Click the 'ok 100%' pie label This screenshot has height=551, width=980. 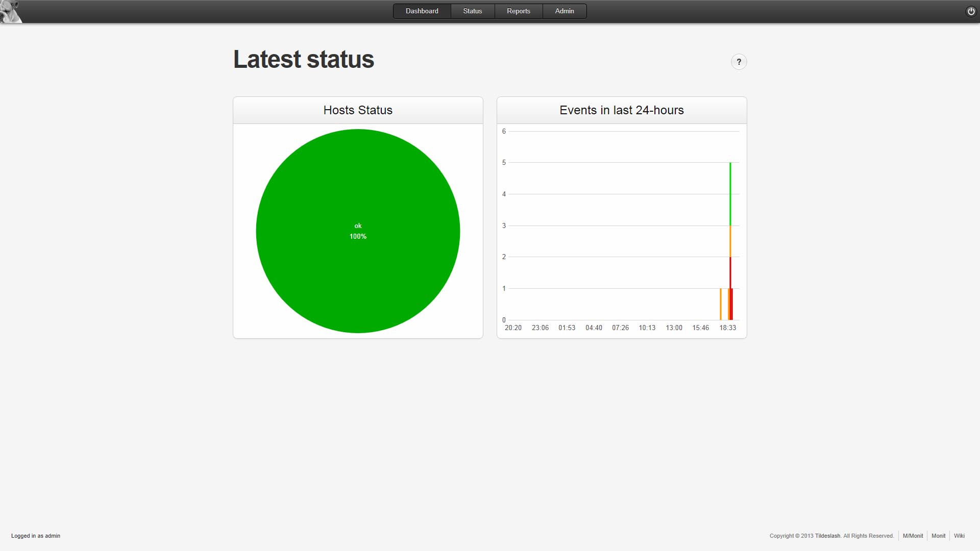click(x=358, y=231)
